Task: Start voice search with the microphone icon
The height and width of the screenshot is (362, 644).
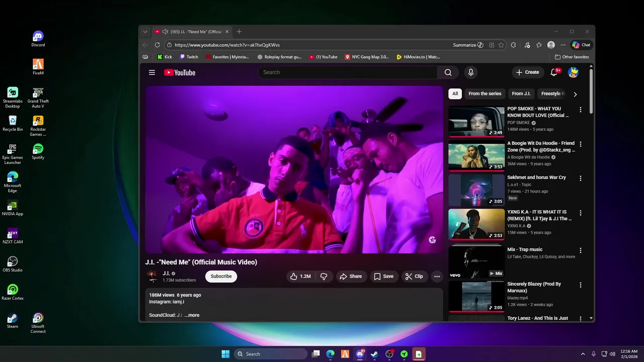Action: tap(471, 72)
